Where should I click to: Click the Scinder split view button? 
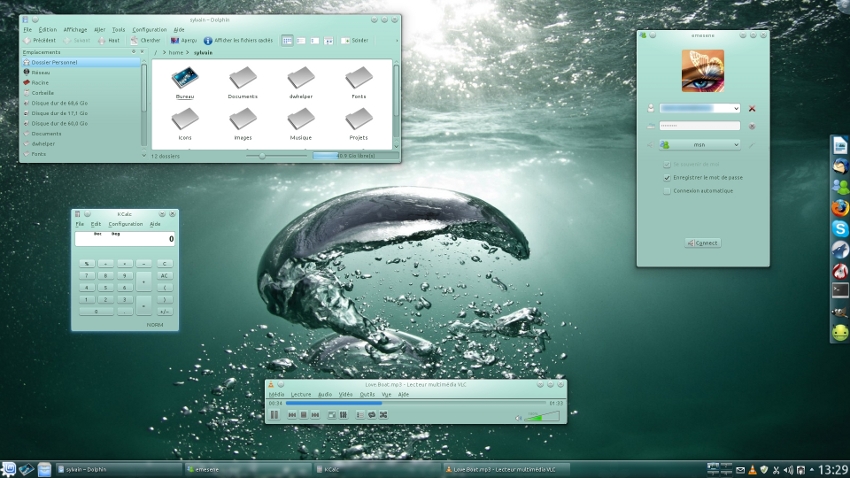tap(355, 40)
